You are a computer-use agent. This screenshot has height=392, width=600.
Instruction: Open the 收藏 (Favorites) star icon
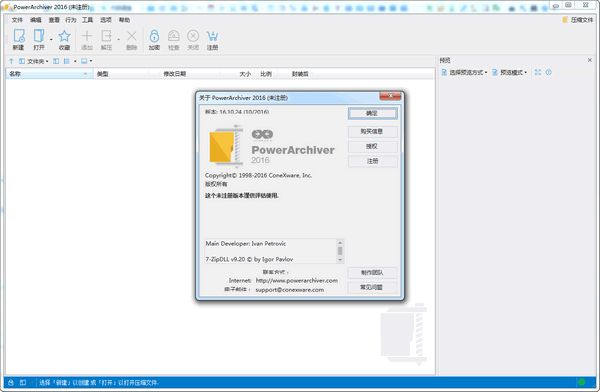[64, 36]
